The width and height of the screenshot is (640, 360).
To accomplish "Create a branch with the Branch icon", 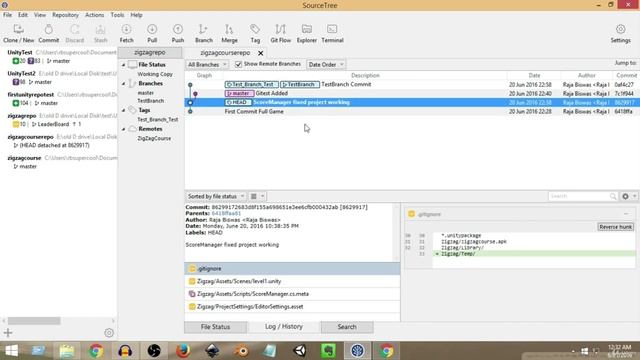I will coord(204,33).
